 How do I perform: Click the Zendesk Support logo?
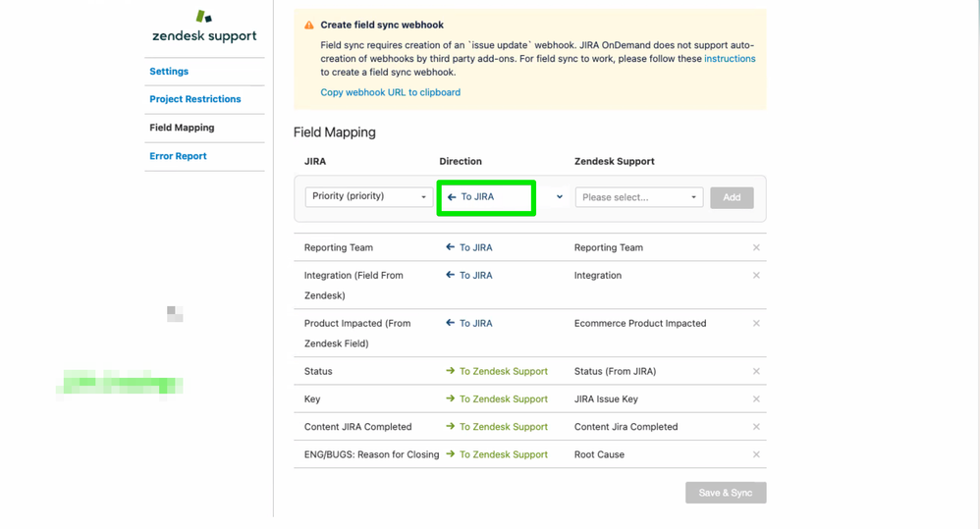(x=204, y=26)
